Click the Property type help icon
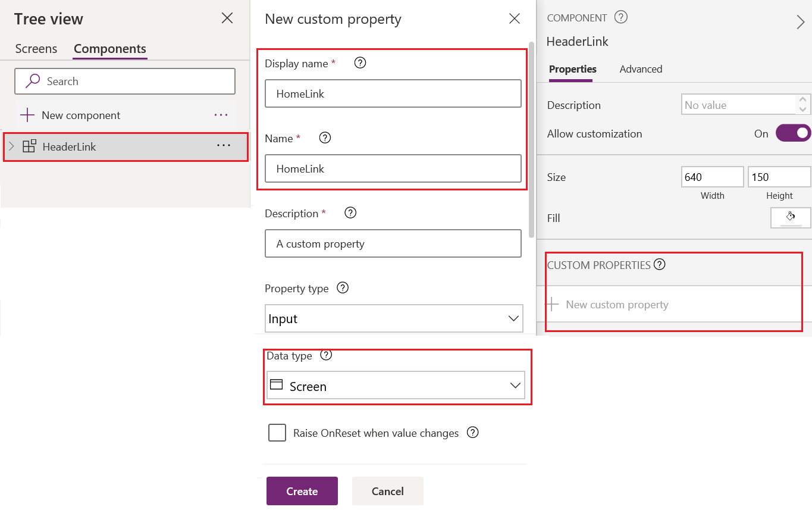 (x=342, y=287)
